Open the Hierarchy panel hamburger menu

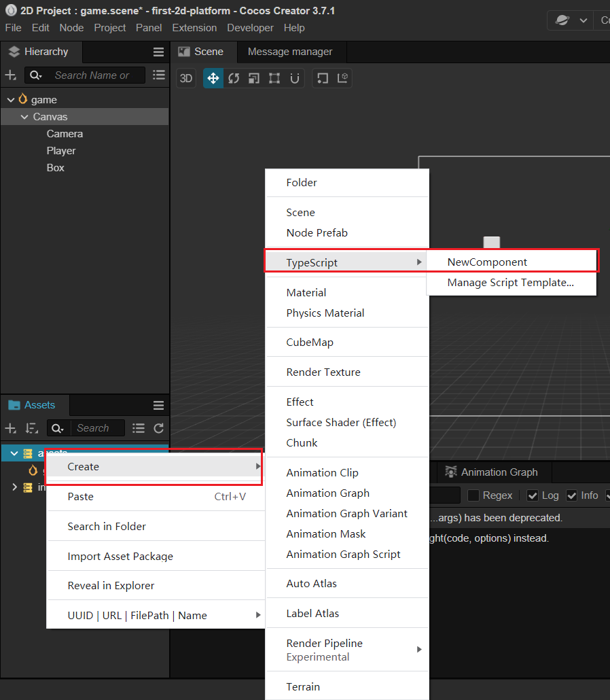(x=158, y=51)
